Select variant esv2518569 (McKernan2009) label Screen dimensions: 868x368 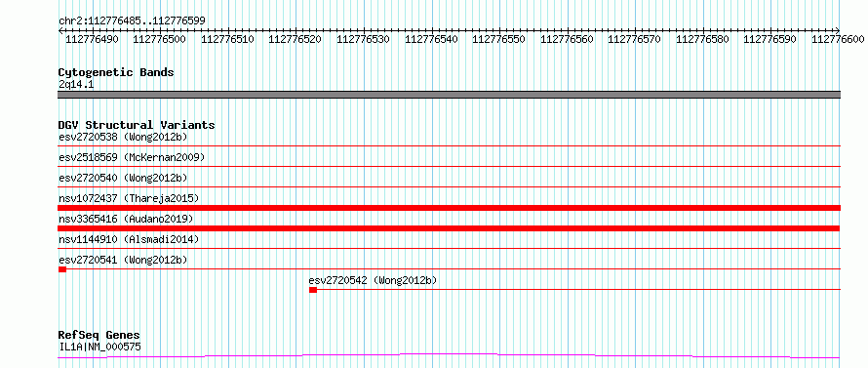(x=132, y=157)
